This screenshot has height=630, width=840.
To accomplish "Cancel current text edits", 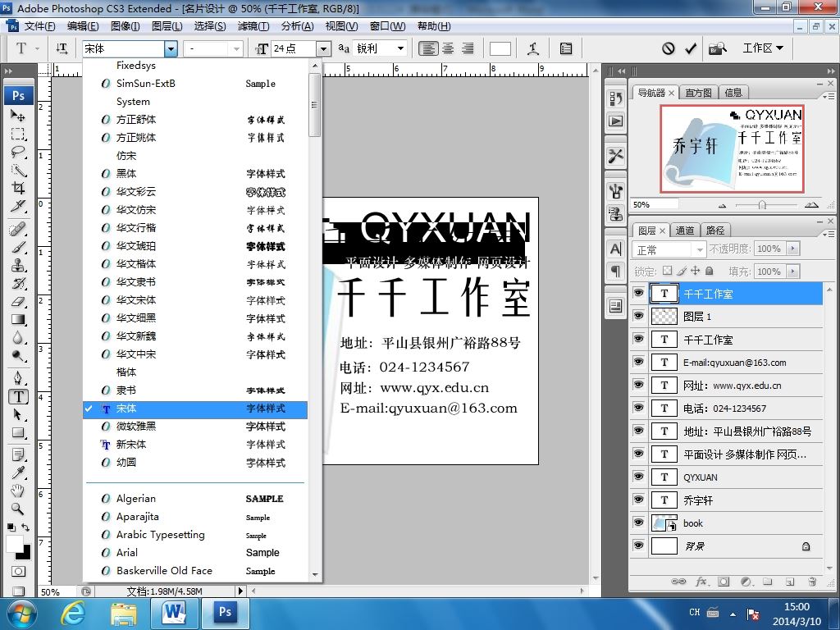I will point(668,48).
